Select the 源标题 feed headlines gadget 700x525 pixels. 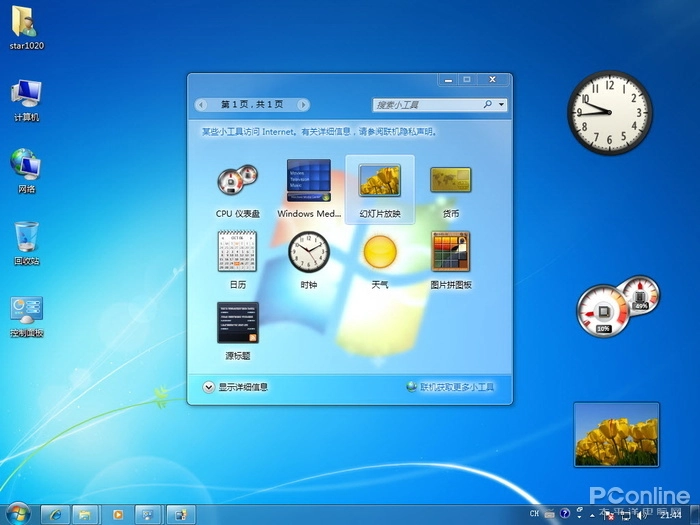pyautogui.click(x=237, y=323)
